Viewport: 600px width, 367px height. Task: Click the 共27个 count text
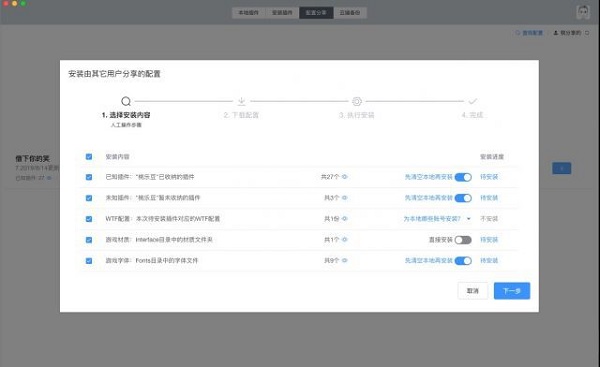pos(330,177)
